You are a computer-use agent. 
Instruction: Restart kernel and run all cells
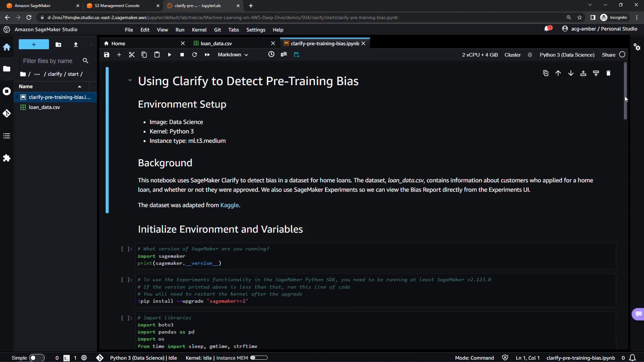coord(207,55)
